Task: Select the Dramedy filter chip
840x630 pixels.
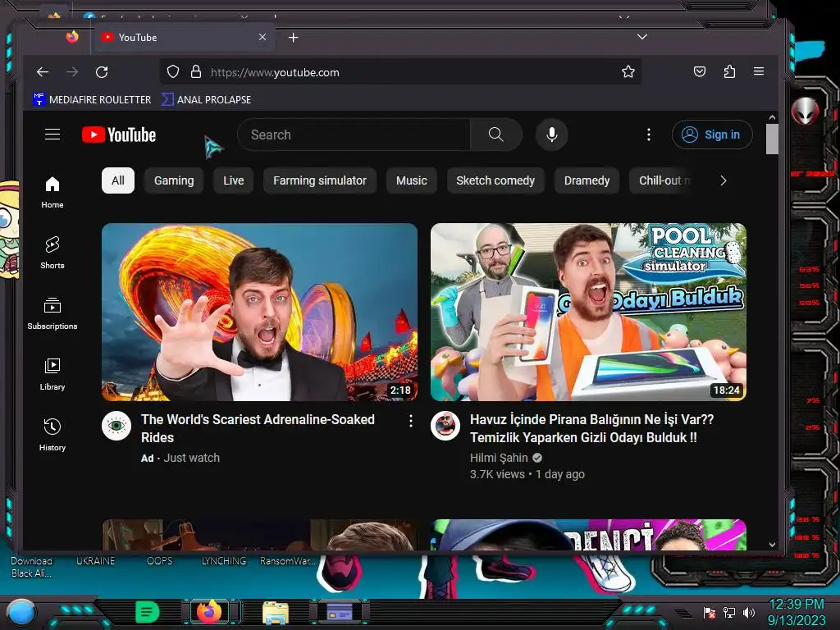Action: click(x=587, y=180)
